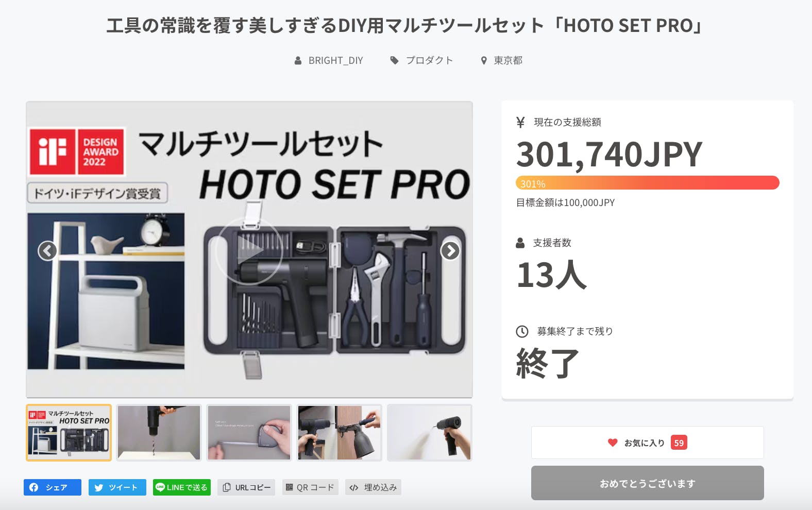
Task: Select the first thumbnail of tool set
Action: tap(69, 433)
